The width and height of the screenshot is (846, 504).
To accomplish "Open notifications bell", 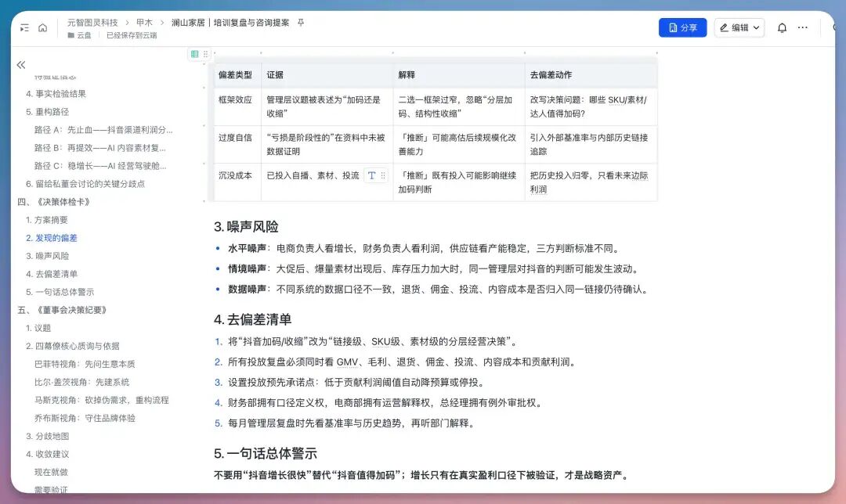I will click(782, 27).
